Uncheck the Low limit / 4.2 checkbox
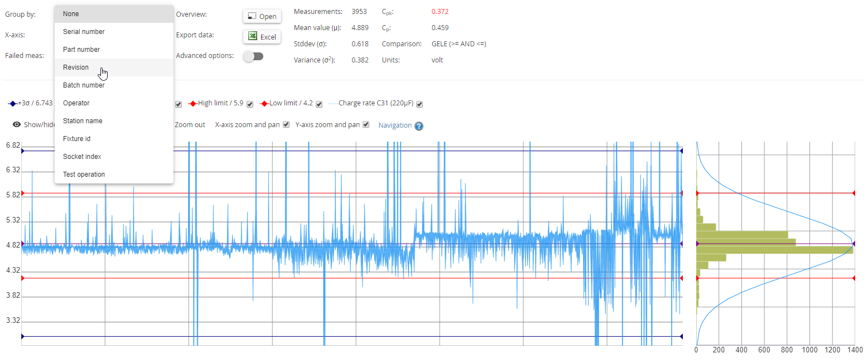Image resolution: width=868 pixels, height=363 pixels. pos(319,104)
